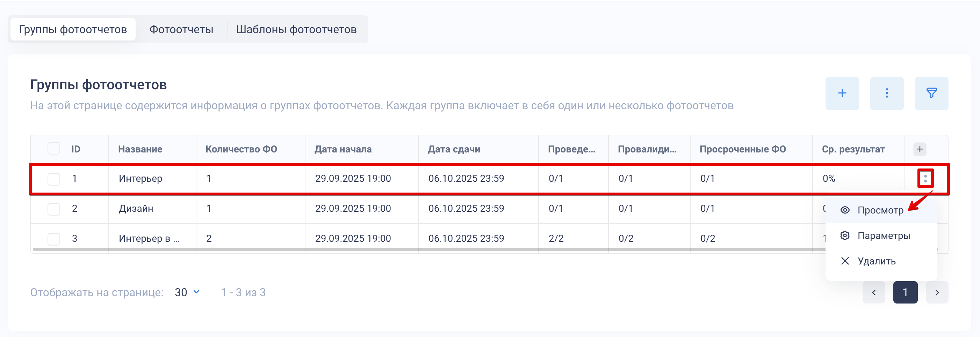This screenshot has width=980, height=337.
Task: Open row actions for Интерьер row
Action: (x=925, y=179)
